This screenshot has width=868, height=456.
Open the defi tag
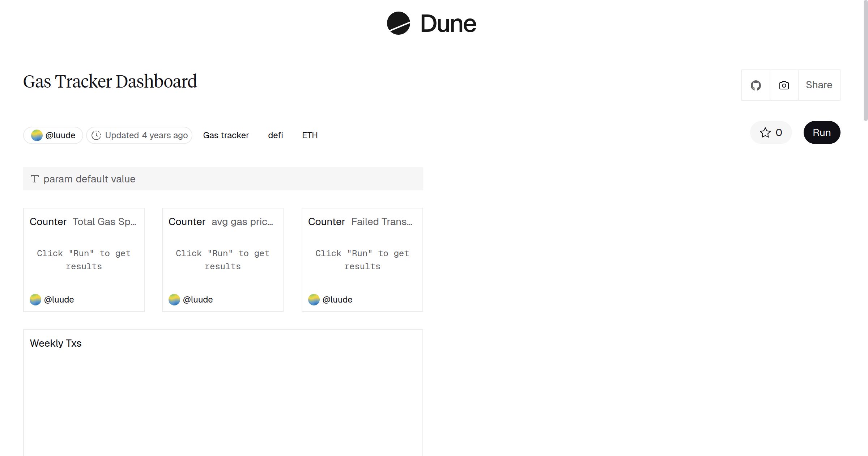(275, 135)
